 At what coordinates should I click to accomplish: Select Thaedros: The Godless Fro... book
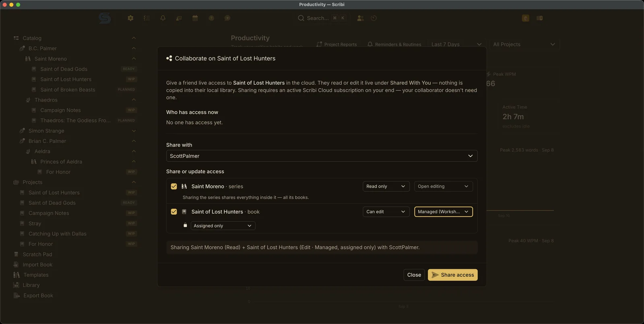(x=75, y=120)
